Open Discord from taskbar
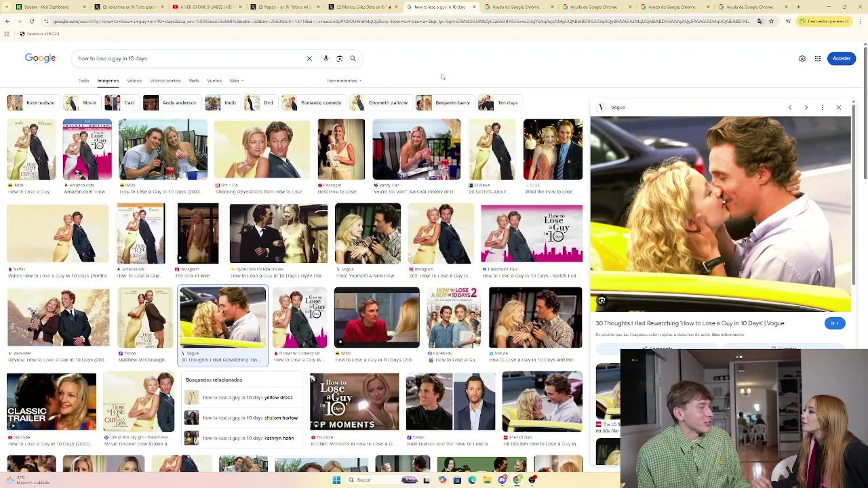868x488 pixels. (x=502, y=480)
